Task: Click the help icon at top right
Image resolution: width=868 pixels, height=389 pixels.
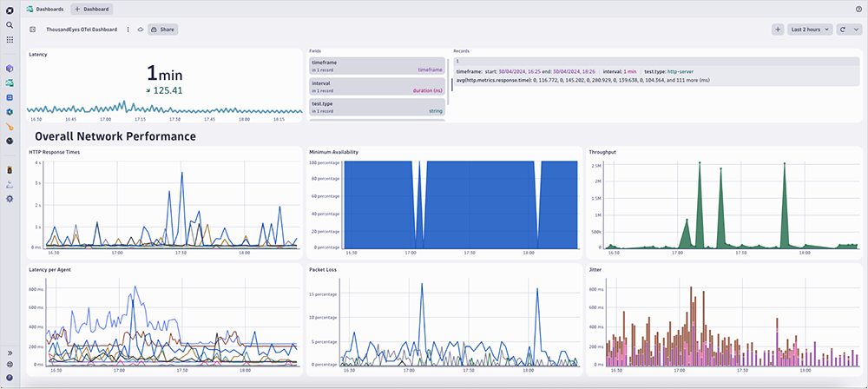Action: pyautogui.click(x=858, y=9)
